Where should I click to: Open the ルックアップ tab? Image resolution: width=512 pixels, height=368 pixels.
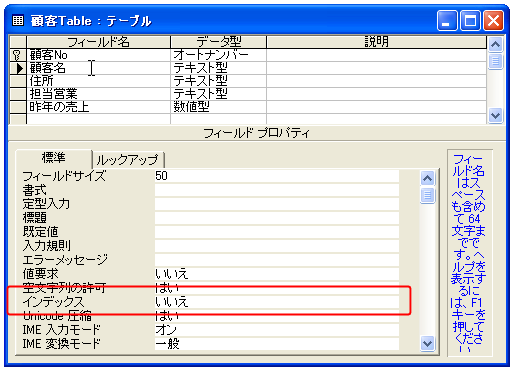pyautogui.click(x=128, y=160)
